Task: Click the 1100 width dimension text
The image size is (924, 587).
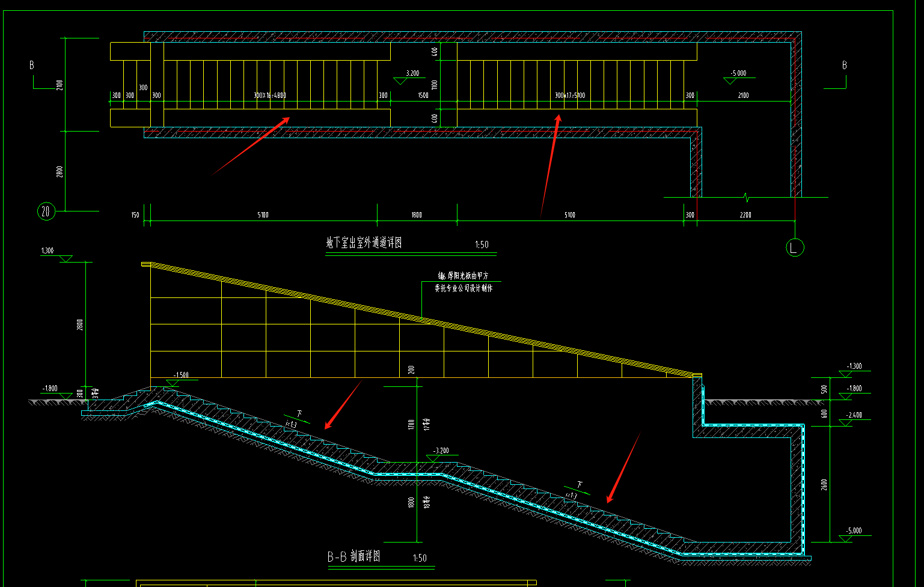Action: pos(435,85)
